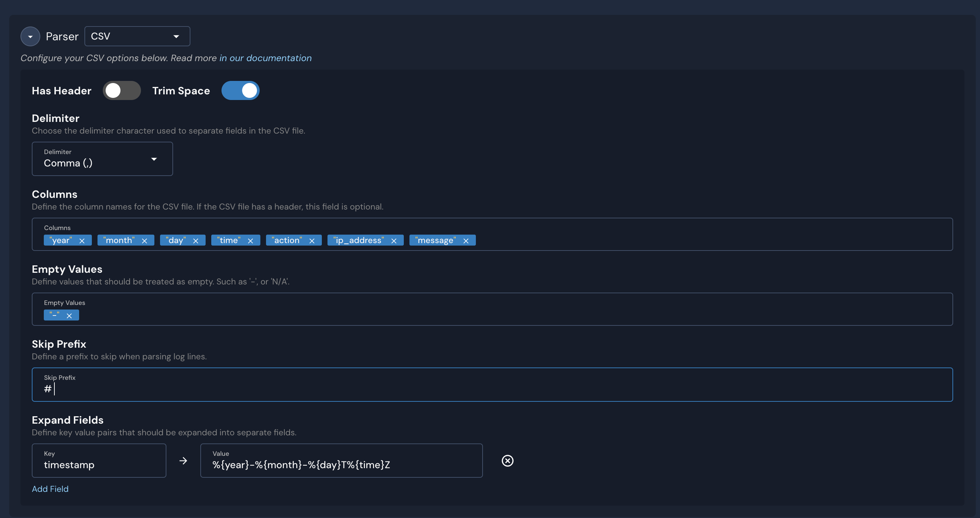
Task: Enable the Has Header switch
Action: (122, 90)
